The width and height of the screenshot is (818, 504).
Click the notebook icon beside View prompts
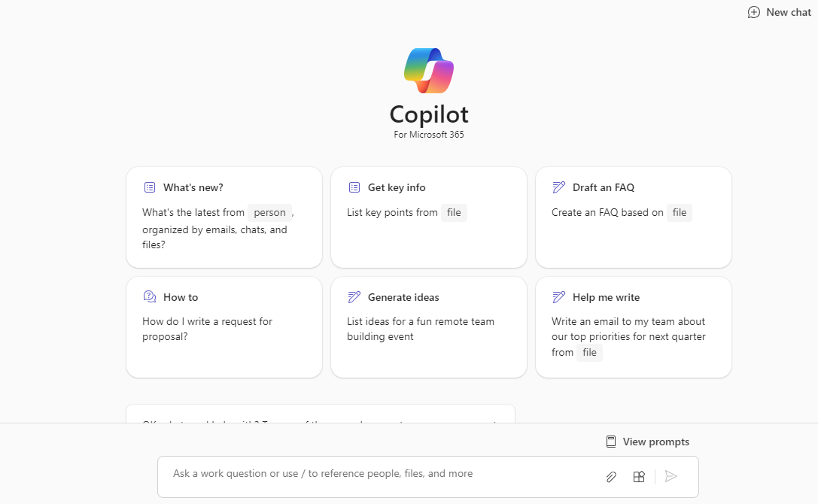point(610,442)
